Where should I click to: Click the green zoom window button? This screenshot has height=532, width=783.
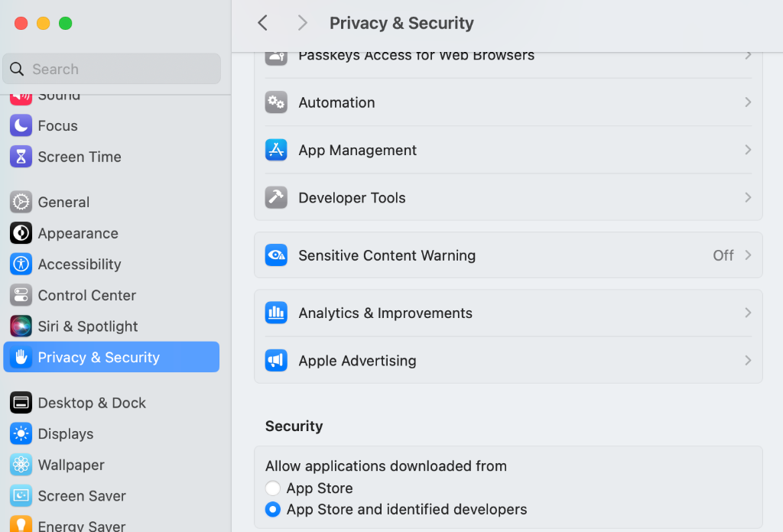(66, 23)
